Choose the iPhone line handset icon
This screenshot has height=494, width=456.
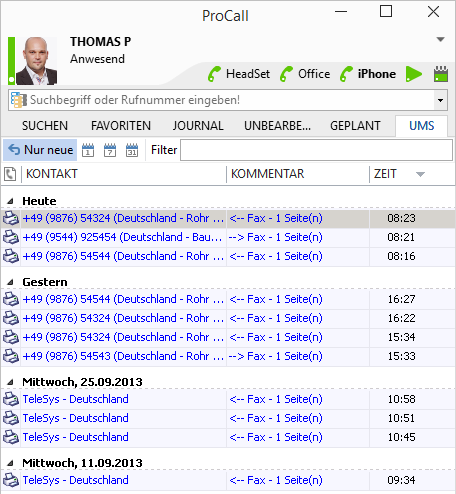tap(346, 74)
